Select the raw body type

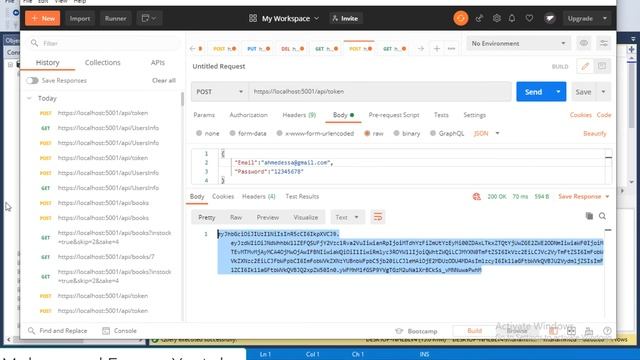pyautogui.click(x=373, y=133)
